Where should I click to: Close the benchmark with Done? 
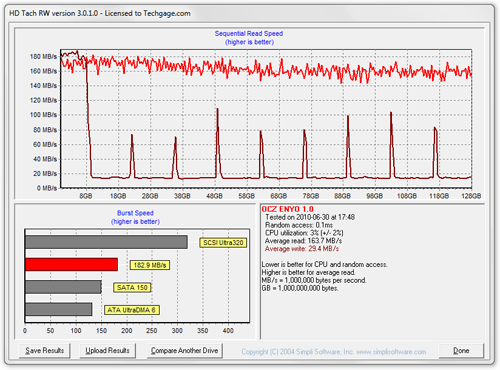coord(461,351)
